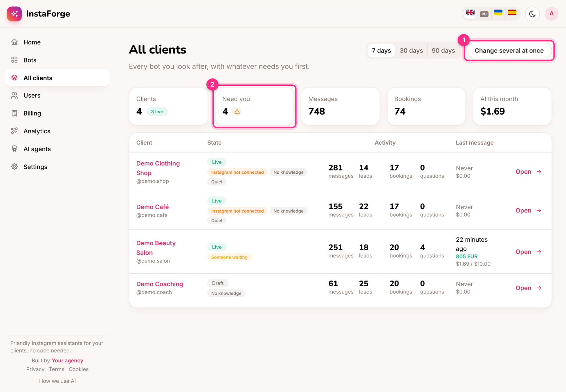Toggle dark mode with the moon icon

[532, 14]
